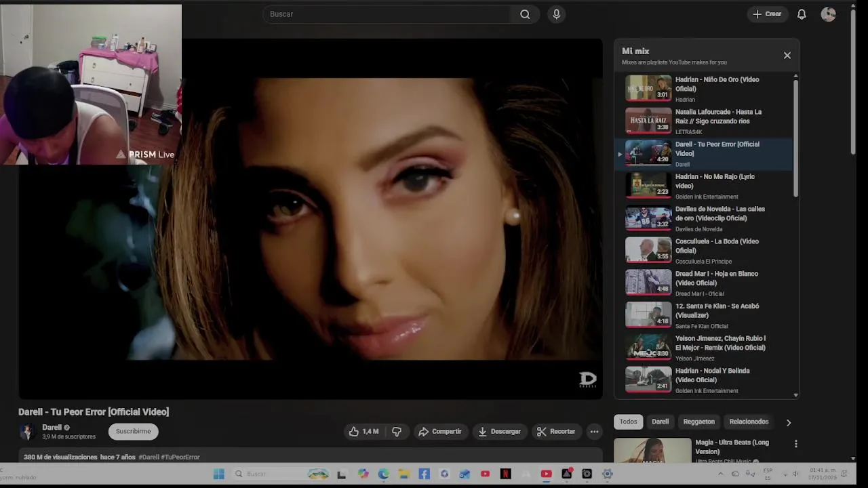Activate voice search microphone
868x488 pixels.
click(x=556, y=14)
